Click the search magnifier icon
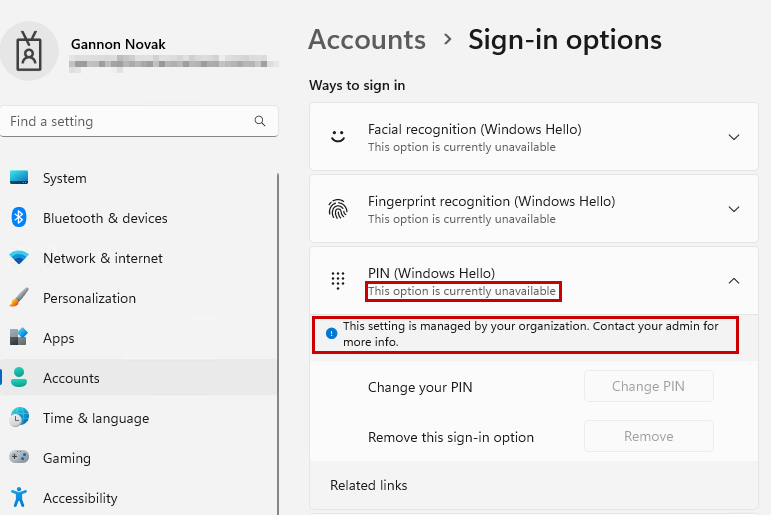 coord(260,121)
